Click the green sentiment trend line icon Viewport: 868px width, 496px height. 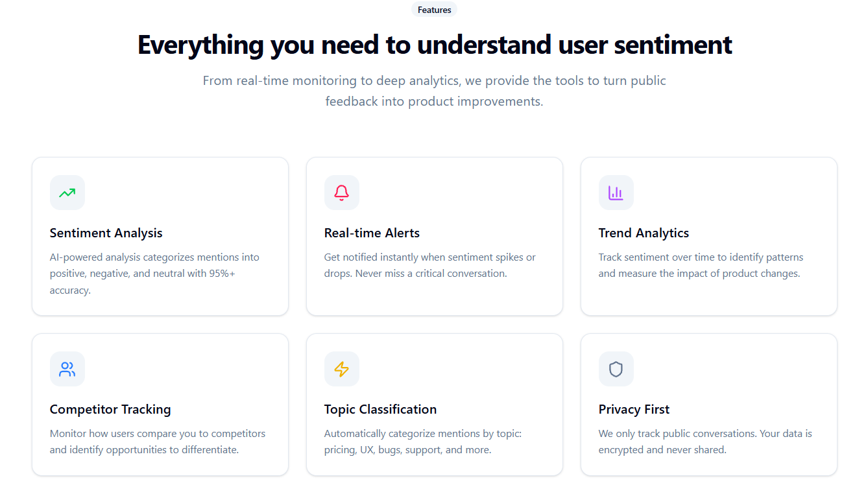[67, 193]
